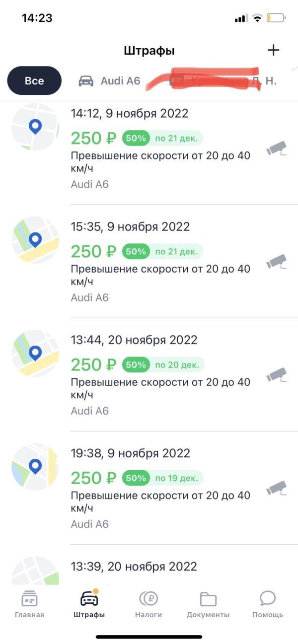298x644 pixels.
Task: Select the 'Все' filter chip
Action: coord(34,80)
